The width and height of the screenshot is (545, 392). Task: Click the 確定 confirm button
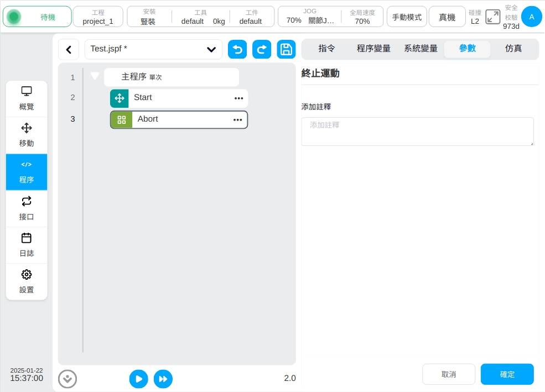[507, 374]
